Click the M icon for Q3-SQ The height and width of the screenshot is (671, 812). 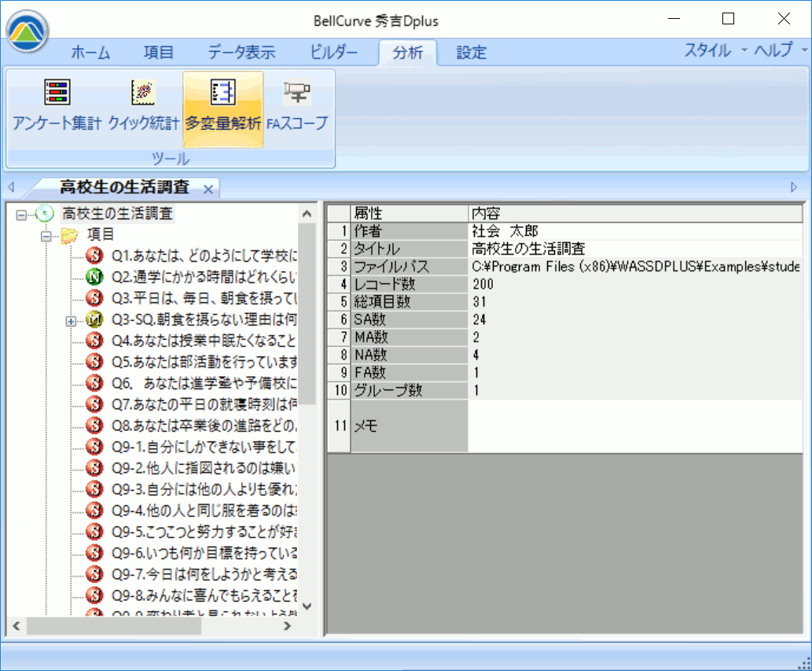click(x=94, y=319)
